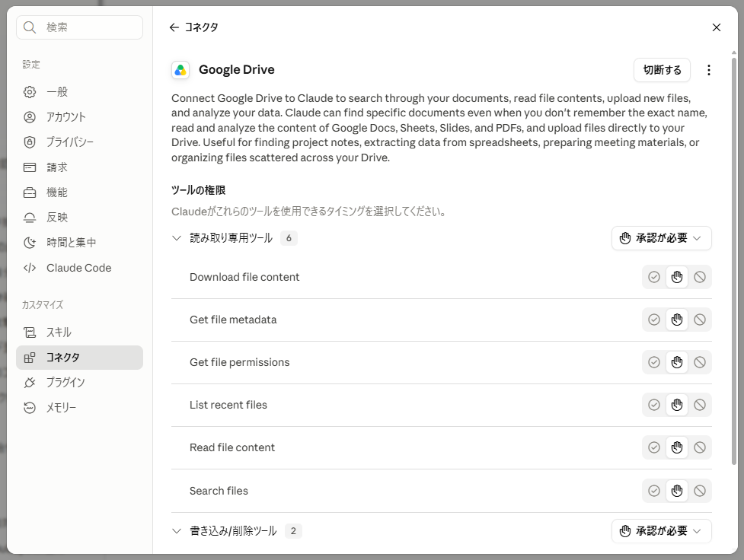Open Claude Code settings
Image resolution: width=744 pixels, height=560 pixels.
[x=79, y=268]
